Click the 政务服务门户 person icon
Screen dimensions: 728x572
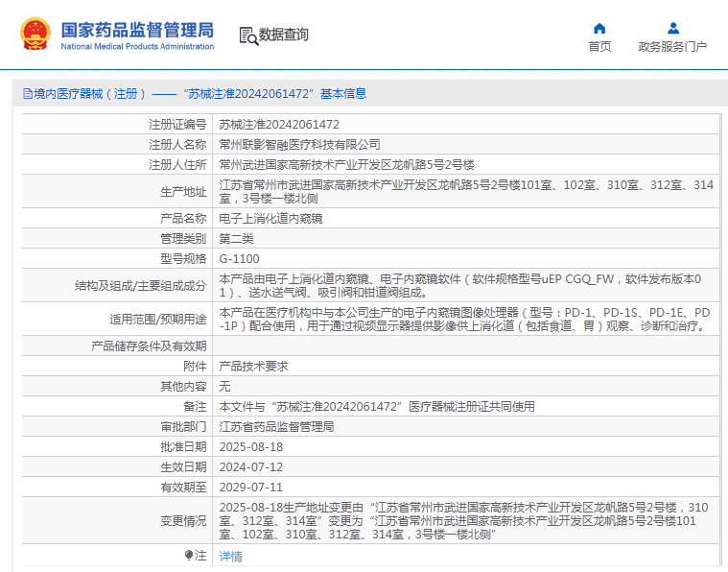point(672,28)
